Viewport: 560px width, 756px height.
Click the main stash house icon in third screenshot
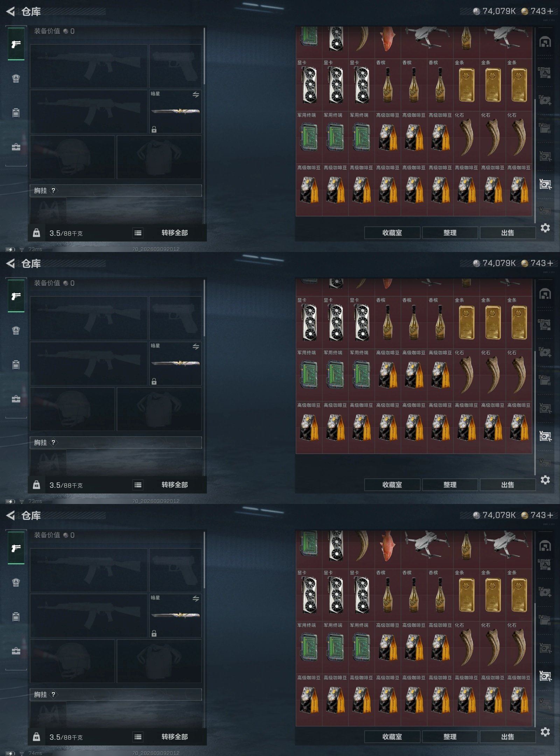click(545, 546)
